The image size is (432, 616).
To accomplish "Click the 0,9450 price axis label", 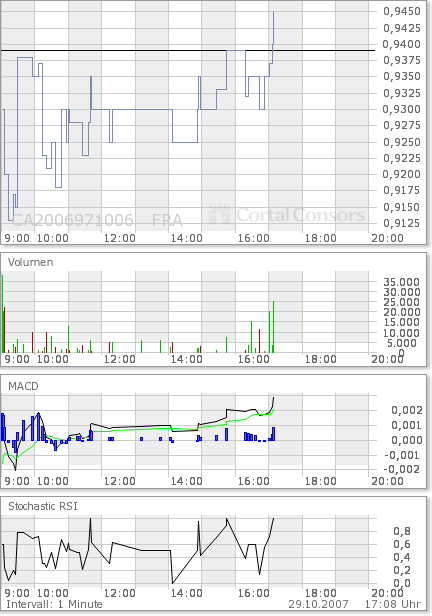I will point(402,11).
